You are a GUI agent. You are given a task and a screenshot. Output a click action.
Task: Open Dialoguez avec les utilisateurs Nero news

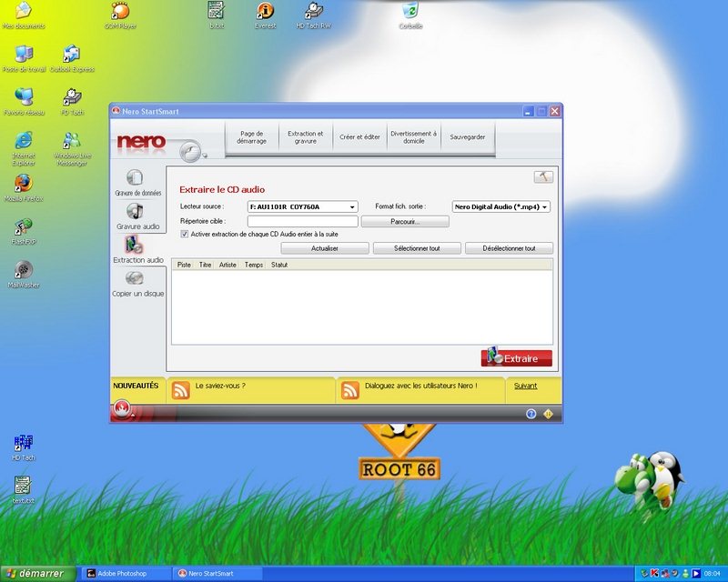point(420,386)
